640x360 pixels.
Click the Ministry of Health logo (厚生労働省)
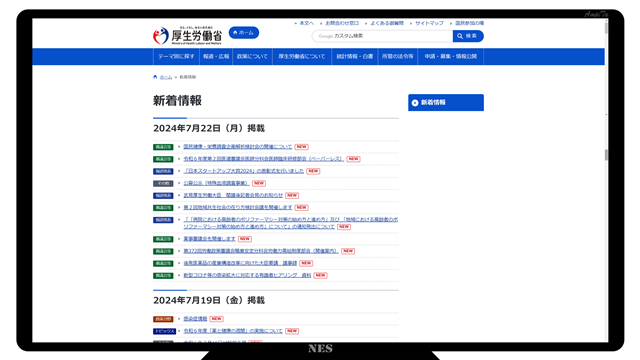[x=187, y=36]
